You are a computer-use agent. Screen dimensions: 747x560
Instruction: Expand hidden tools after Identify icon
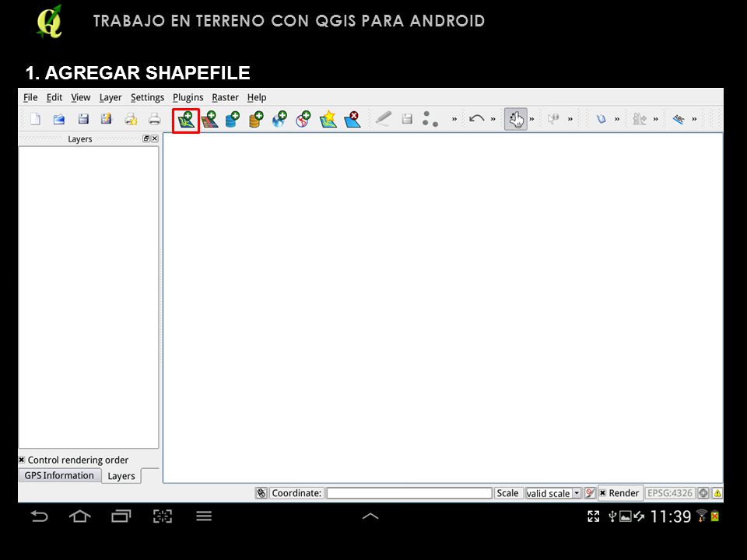point(570,119)
